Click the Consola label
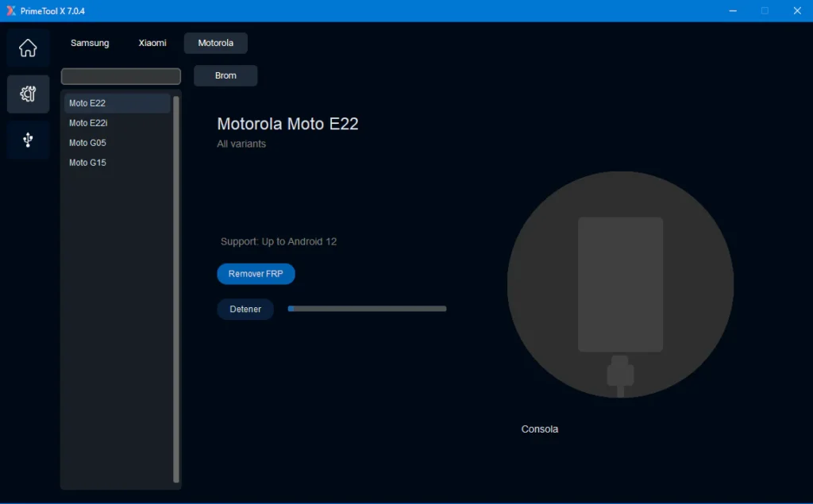 [x=539, y=429]
